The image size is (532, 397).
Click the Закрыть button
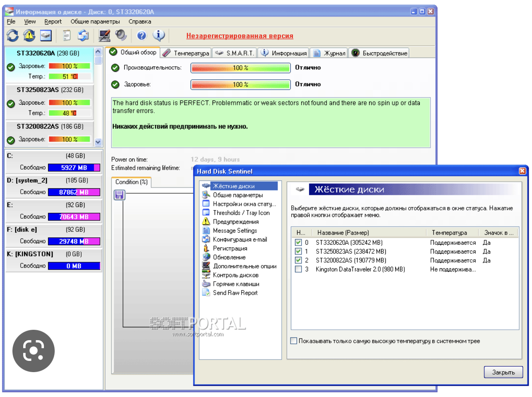pyautogui.click(x=503, y=372)
